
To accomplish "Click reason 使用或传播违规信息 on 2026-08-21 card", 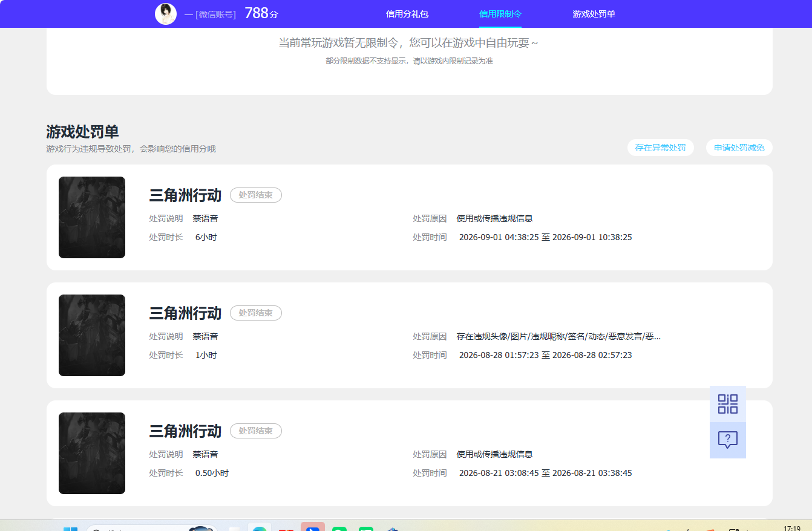I will (x=494, y=454).
